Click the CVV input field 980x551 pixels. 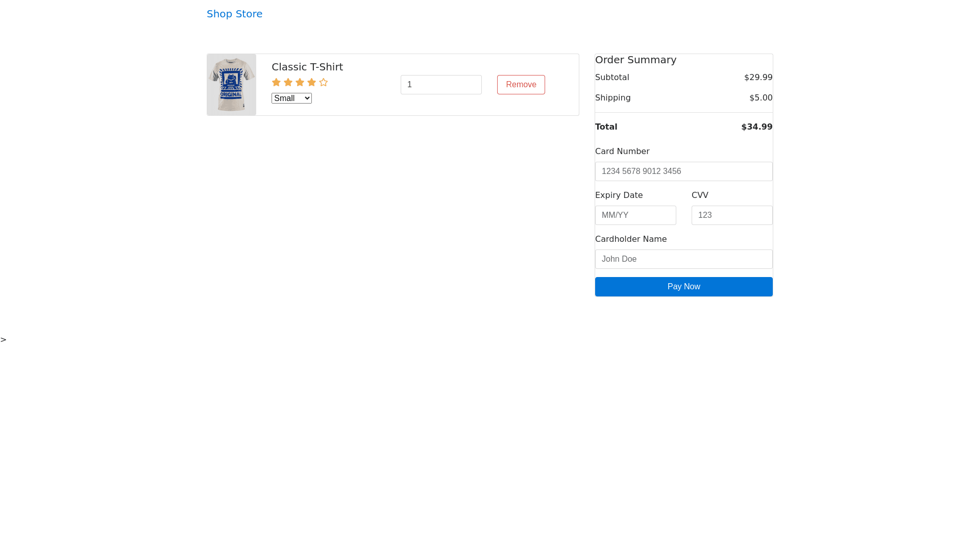pyautogui.click(x=731, y=215)
